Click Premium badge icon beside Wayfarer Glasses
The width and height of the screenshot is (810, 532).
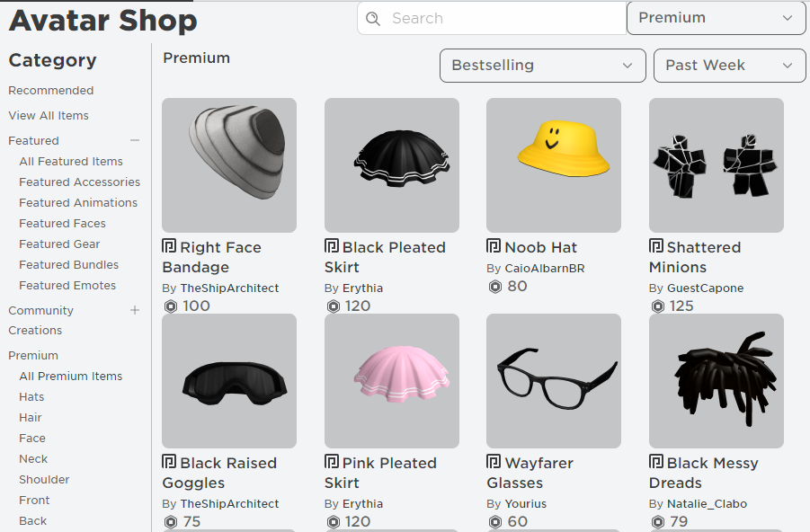click(494, 461)
